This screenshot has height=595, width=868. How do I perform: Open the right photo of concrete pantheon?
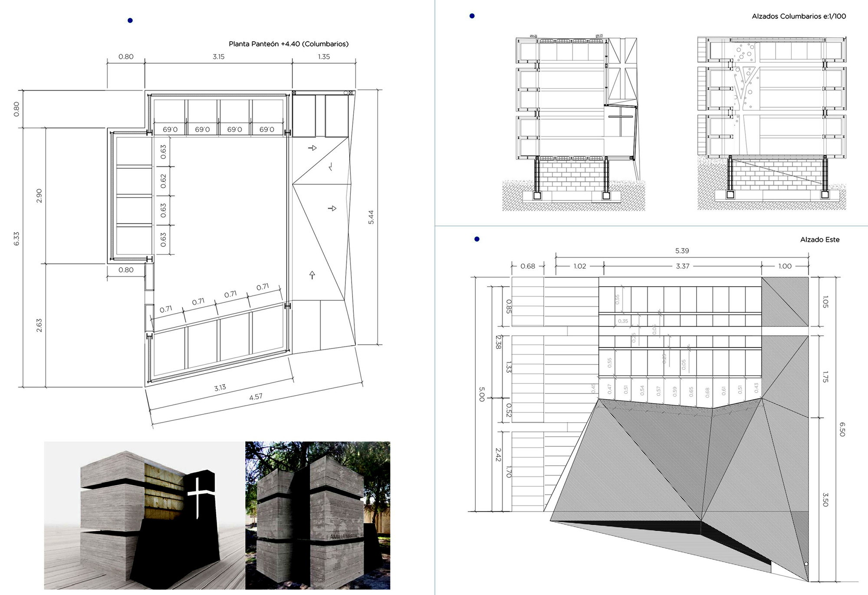(x=317, y=515)
